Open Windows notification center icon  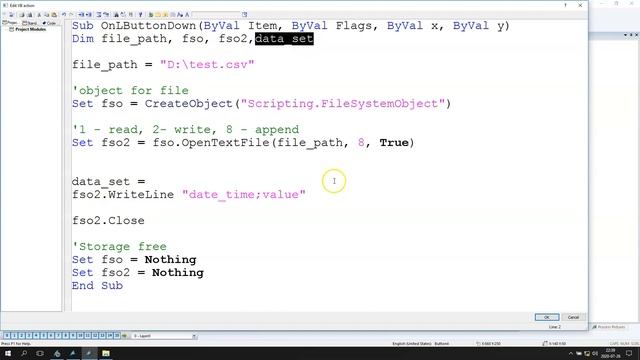[x=629, y=353]
